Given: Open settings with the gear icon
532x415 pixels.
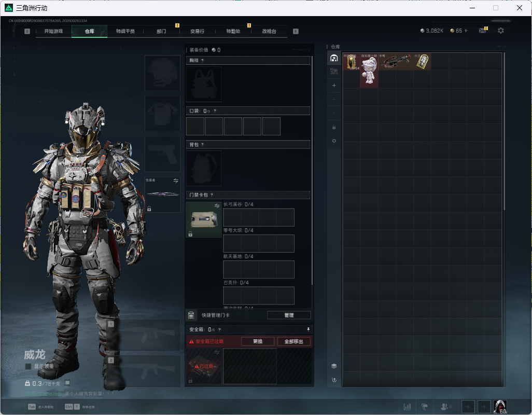Looking at the screenshot, I should pos(500,31).
